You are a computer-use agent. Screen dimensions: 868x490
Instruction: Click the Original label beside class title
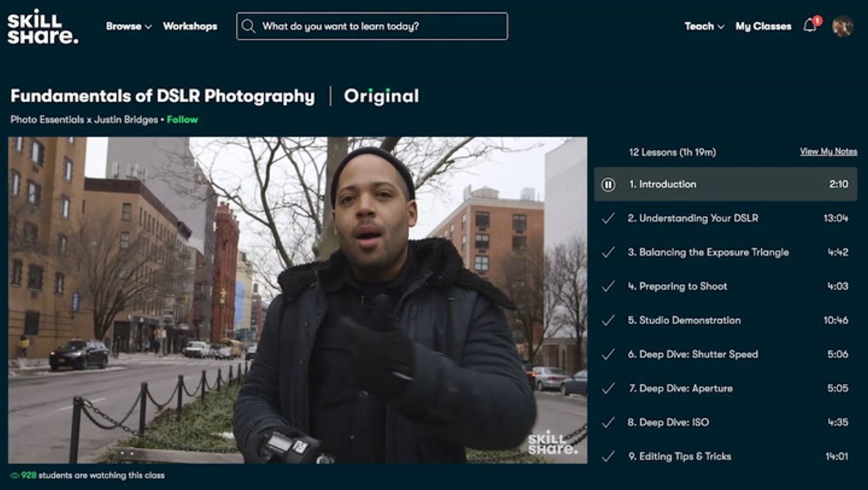[382, 97]
